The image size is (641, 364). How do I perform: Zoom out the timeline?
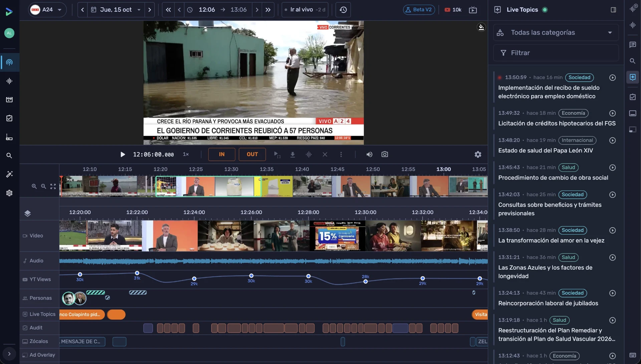pyautogui.click(x=43, y=187)
